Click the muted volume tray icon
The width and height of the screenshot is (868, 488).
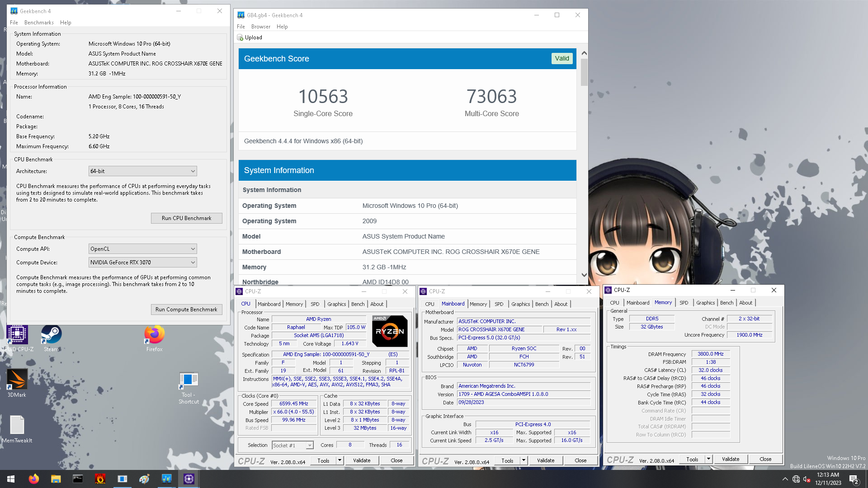pyautogui.click(x=807, y=479)
